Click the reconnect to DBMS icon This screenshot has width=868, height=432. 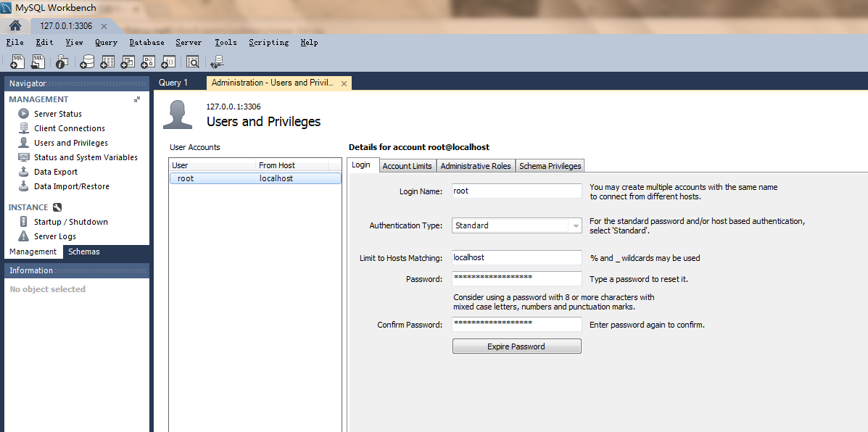click(217, 62)
